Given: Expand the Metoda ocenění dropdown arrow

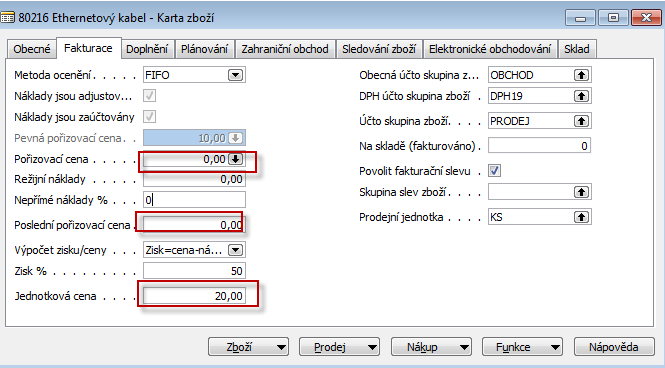Looking at the screenshot, I should [235, 75].
